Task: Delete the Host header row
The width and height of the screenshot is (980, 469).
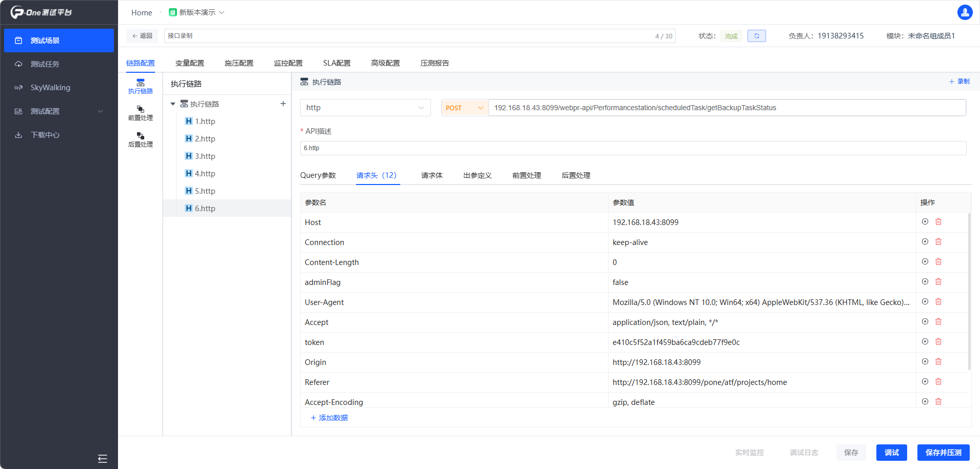Action: coord(938,221)
